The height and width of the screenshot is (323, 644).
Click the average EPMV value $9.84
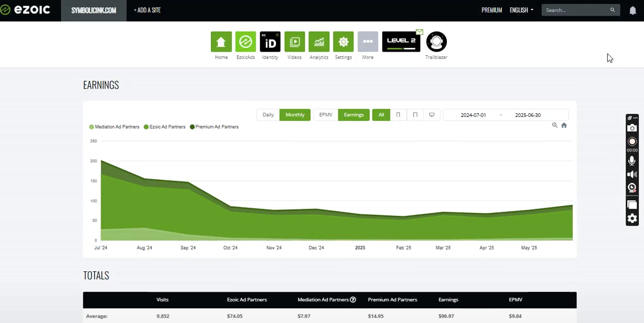click(515, 316)
